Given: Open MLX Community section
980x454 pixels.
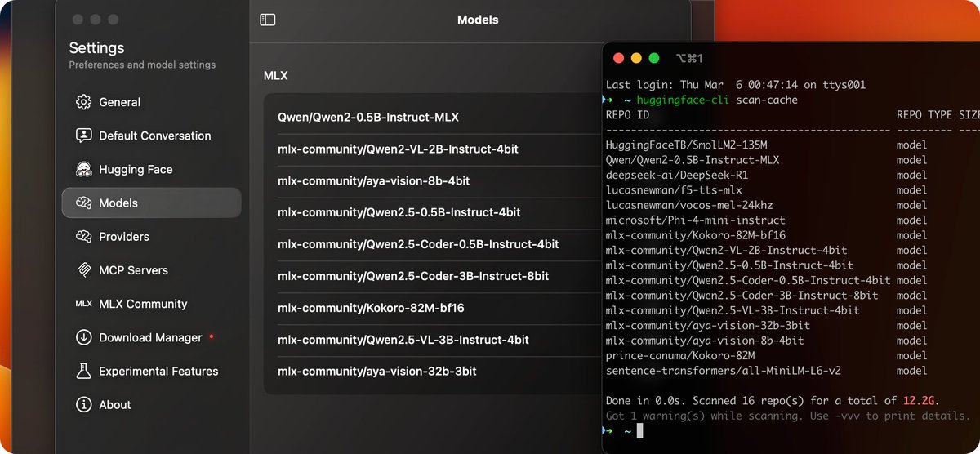Looking at the screenshot, I should pyautogui.click(x=151, y=304).
